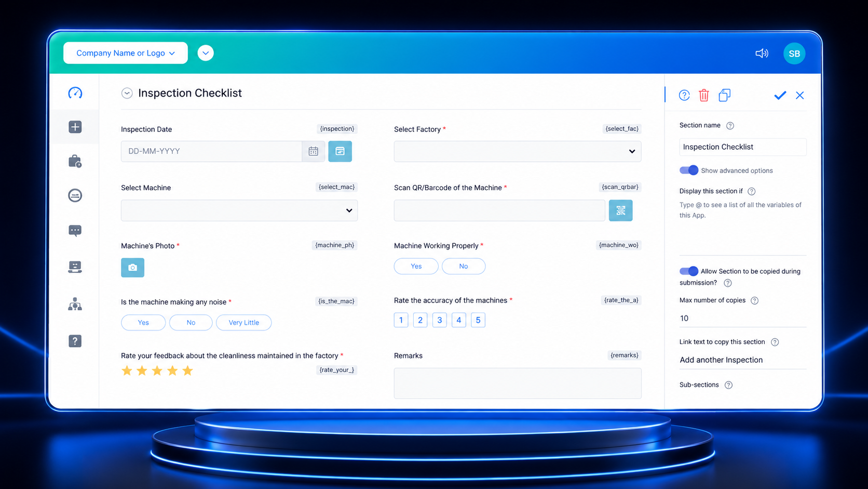Click the plus add icon in sidebar
This screenshot has width=868, height=489.
click(x=75, y=127)
